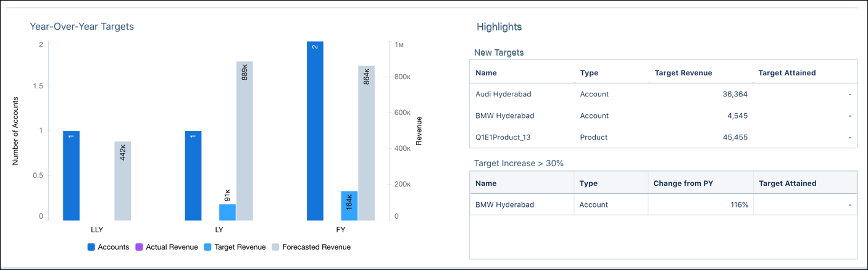Click the 116% change from PY cell

(740, 205)
